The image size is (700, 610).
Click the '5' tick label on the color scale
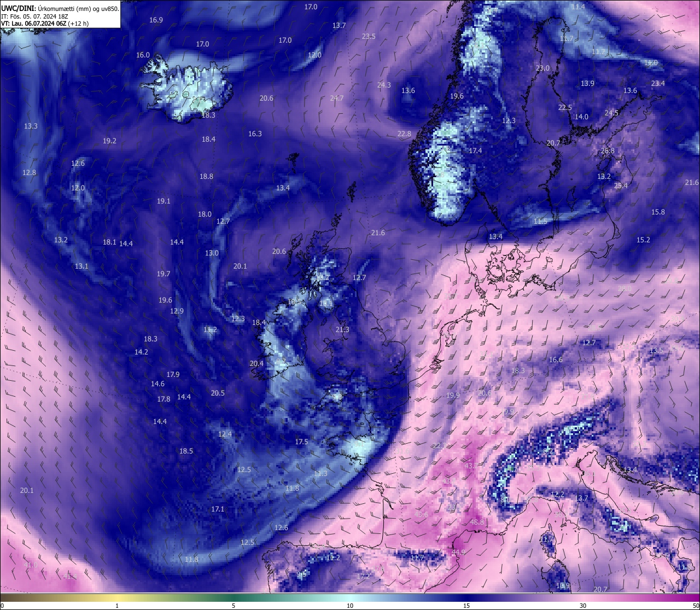[x=234, y=606]
